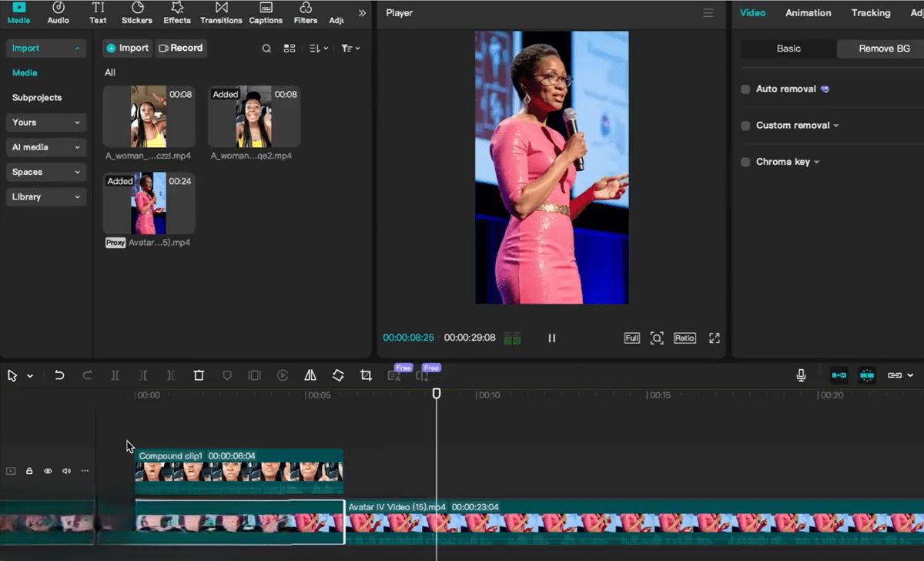Switch to the Animation tab
Image resolution: width=924 pixels, height=561 pixels.
(808, 13)
